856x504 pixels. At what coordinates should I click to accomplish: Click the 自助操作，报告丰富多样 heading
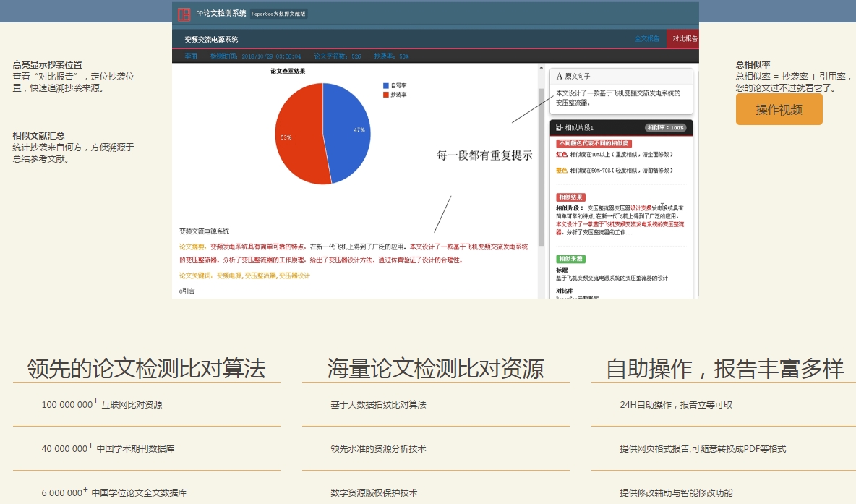click(x=724, y=369)
